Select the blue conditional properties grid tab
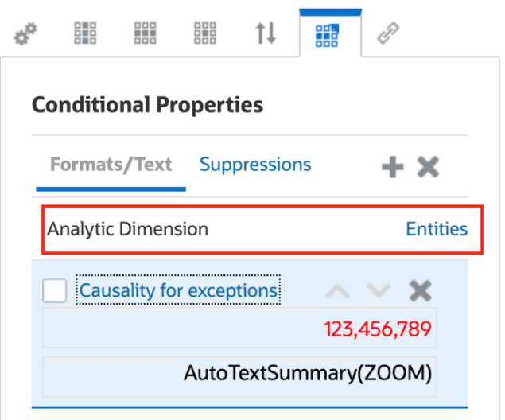This screenshot has height=420, width=505. (x=328, y=35)
